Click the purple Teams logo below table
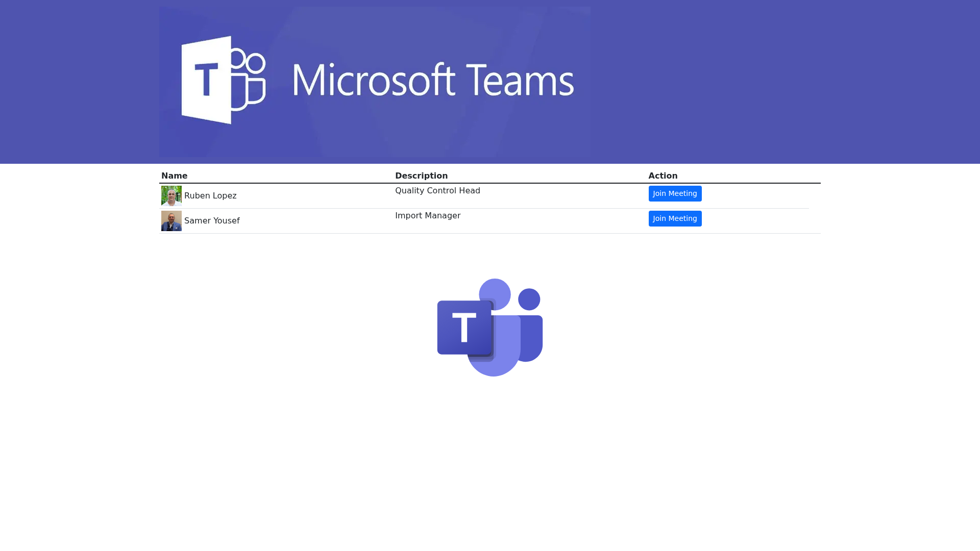This screenshot has width=980, height=551. (490, 328)
